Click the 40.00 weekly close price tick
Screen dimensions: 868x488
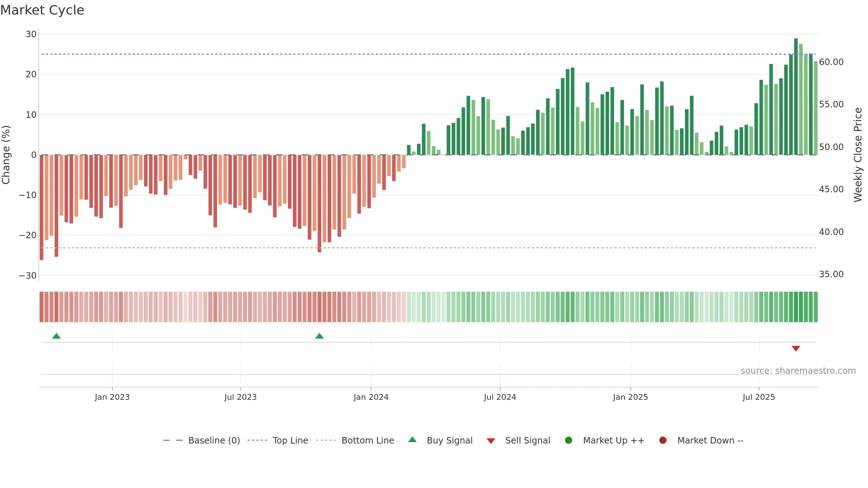pos(831,232)
